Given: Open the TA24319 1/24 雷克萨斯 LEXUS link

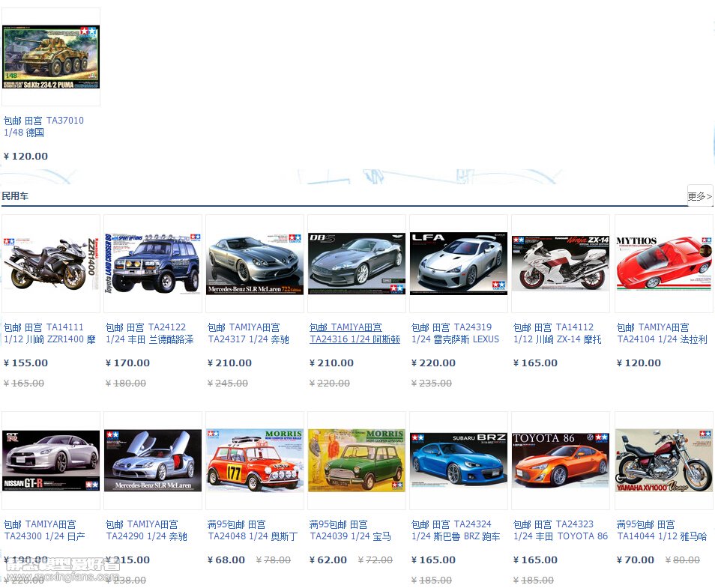Looking at the screenshot, I should (x=456, y=333).
